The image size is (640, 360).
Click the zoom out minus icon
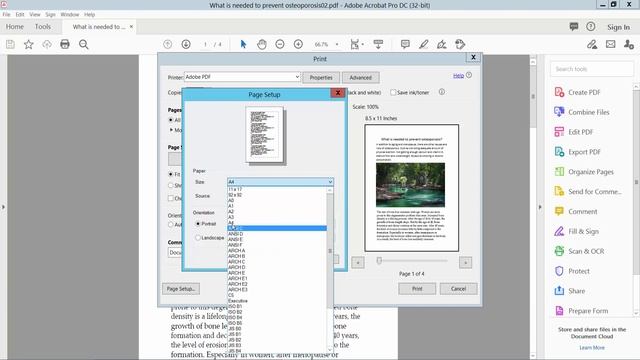tap(280, 44)
